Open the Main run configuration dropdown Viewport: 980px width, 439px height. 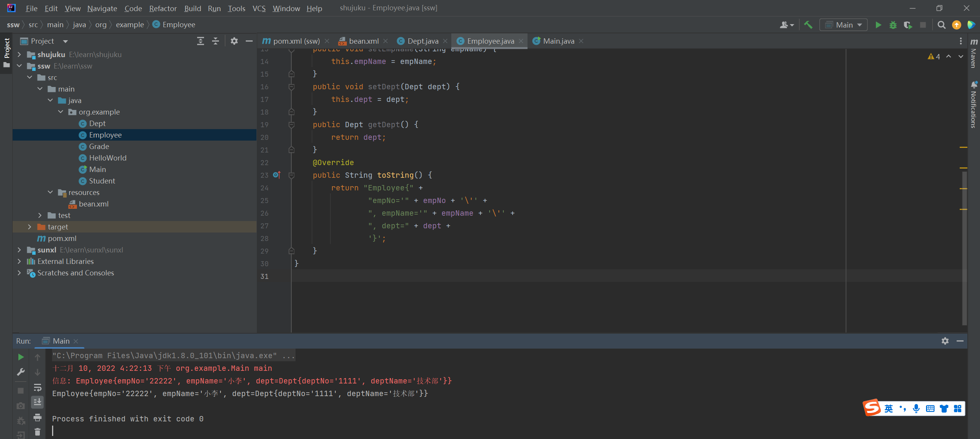coord(843,25)
